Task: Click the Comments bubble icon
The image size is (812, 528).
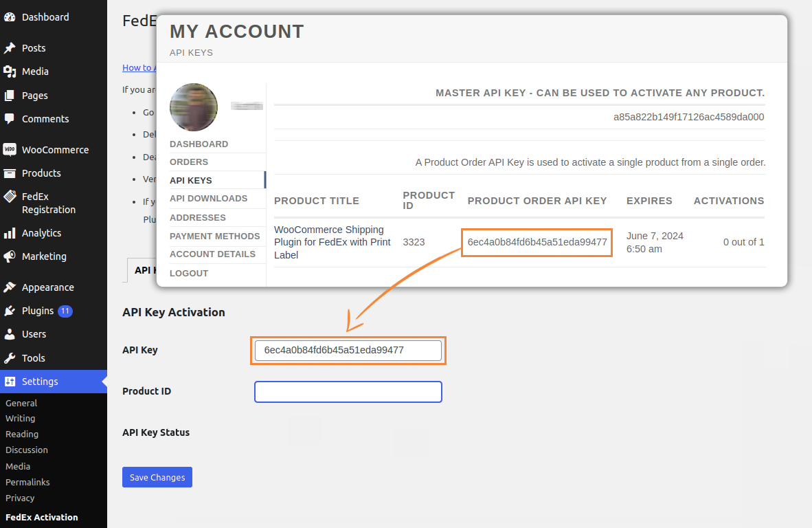Action: click(x=10, y=119)
